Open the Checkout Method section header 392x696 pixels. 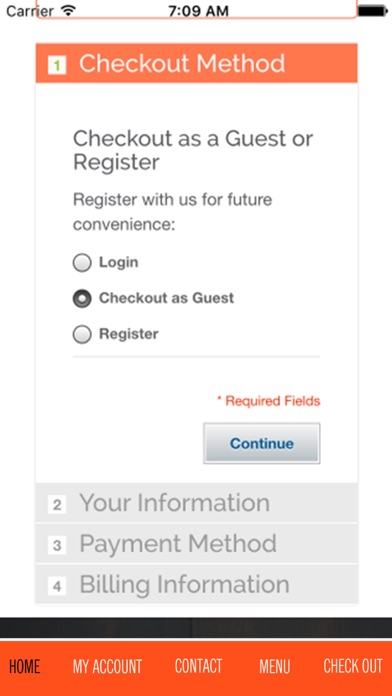point(197,63)
